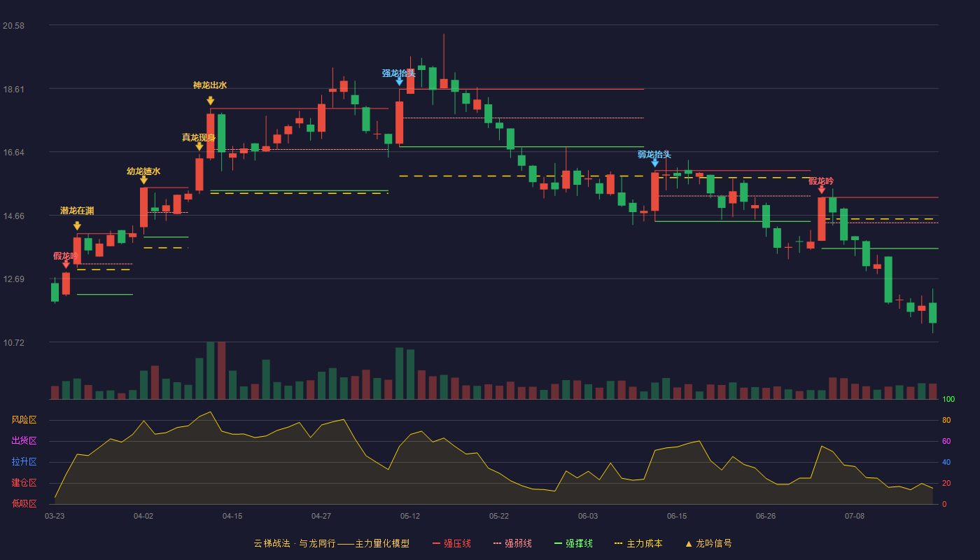Select the 潜龙在渊 signal label
Image resolution: width=980 pixels, height=560 pixels.
pyautogui.click(x=77, y=211)
